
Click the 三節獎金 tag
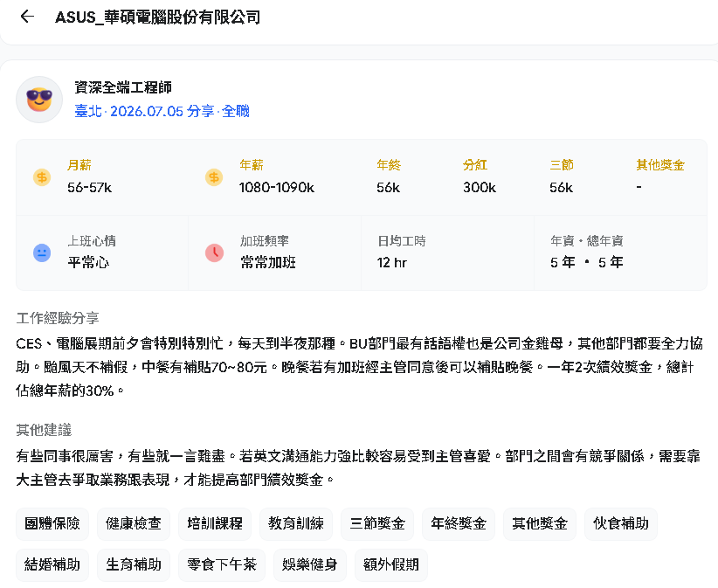[377, 524]
